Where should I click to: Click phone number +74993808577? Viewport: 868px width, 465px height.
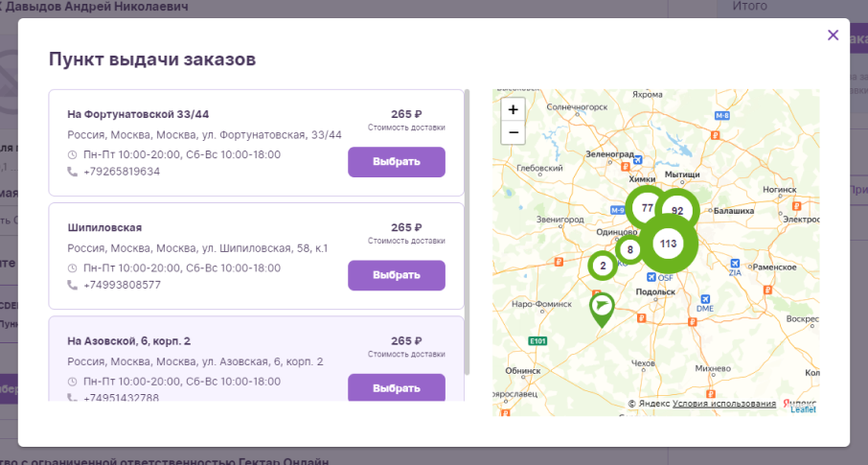pos(122,285)
